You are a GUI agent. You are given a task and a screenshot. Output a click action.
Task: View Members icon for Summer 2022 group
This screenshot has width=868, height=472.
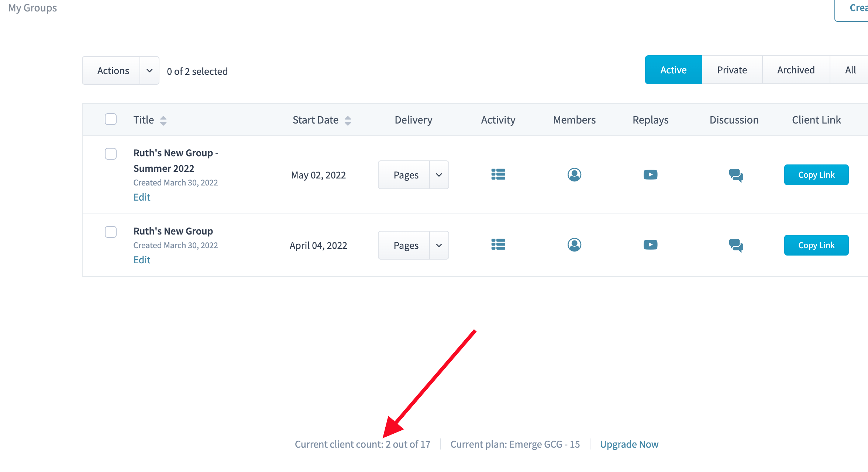(x=574, y=174)
